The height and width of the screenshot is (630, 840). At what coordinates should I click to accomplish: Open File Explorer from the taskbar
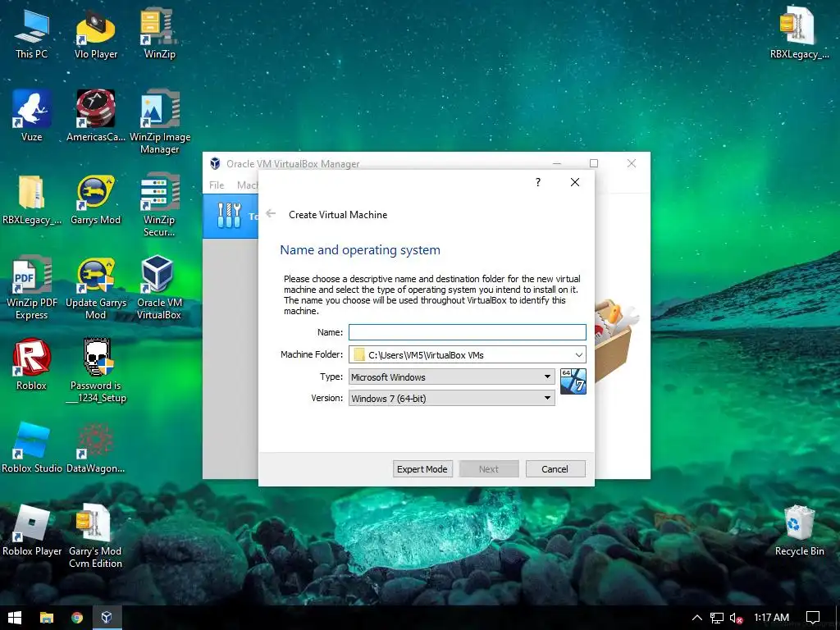pyautogui.click(x=47, y=618)
